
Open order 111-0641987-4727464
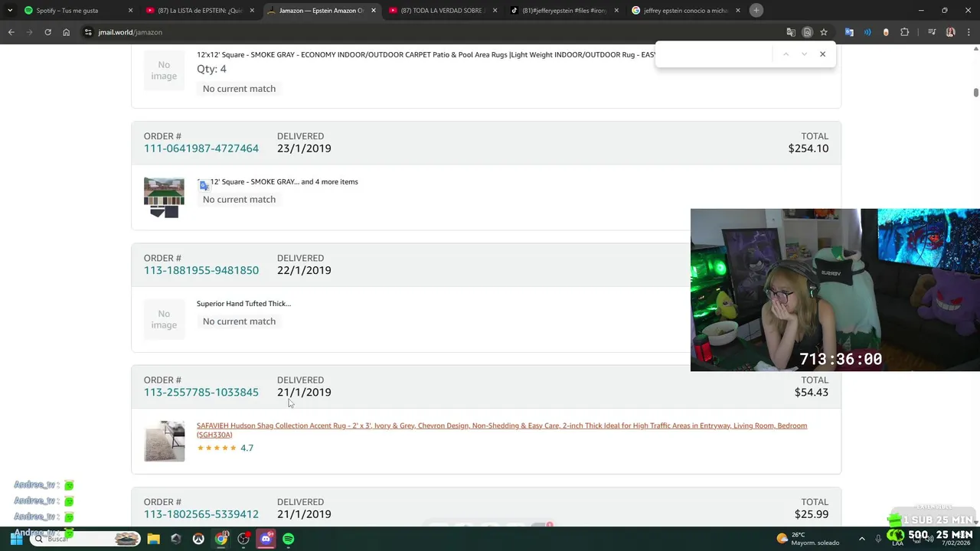tap(201, 148)
